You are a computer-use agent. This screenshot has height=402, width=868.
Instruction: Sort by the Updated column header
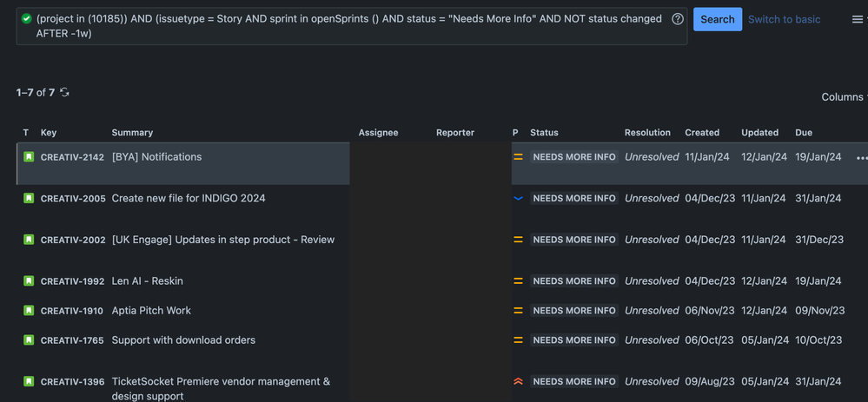point(759,133)
